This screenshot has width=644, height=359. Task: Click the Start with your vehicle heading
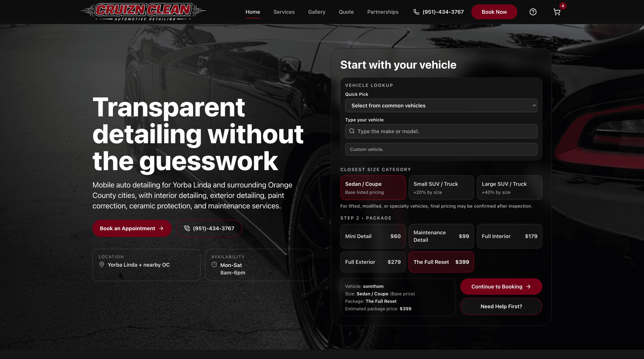click(x=398, y=65)
